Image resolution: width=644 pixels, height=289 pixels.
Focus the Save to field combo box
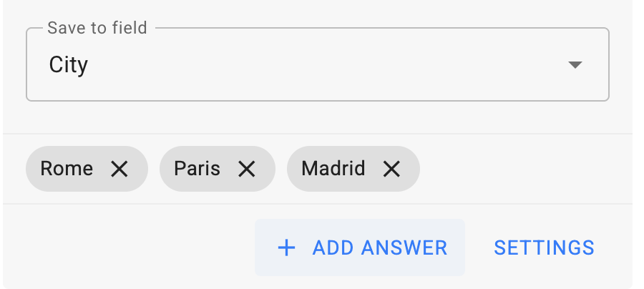317,65
